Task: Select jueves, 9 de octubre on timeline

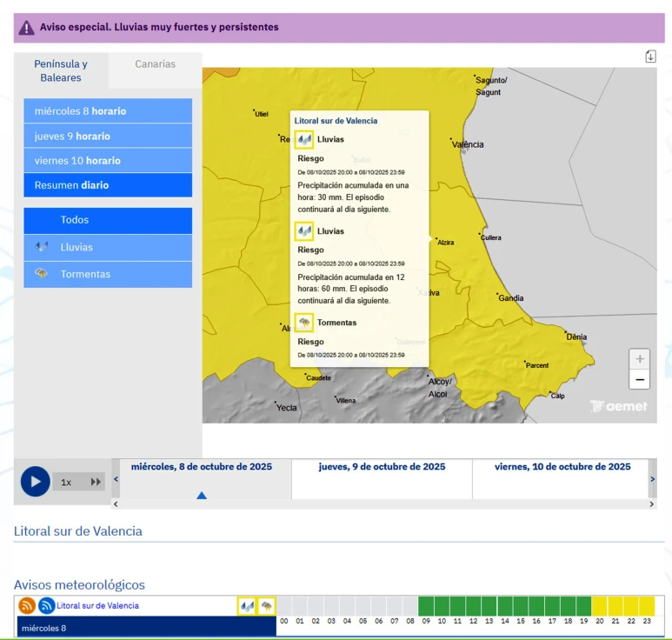Action: (x=382, y=467)
